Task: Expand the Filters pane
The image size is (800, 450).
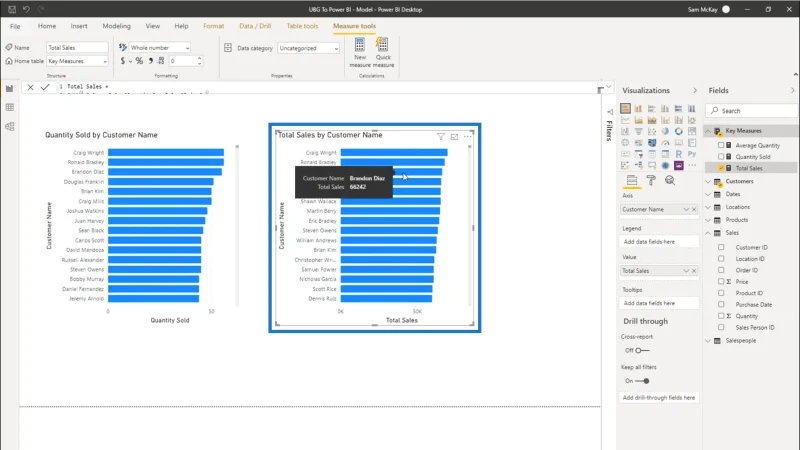Action: pyautogui.click(x=610, y=112)
